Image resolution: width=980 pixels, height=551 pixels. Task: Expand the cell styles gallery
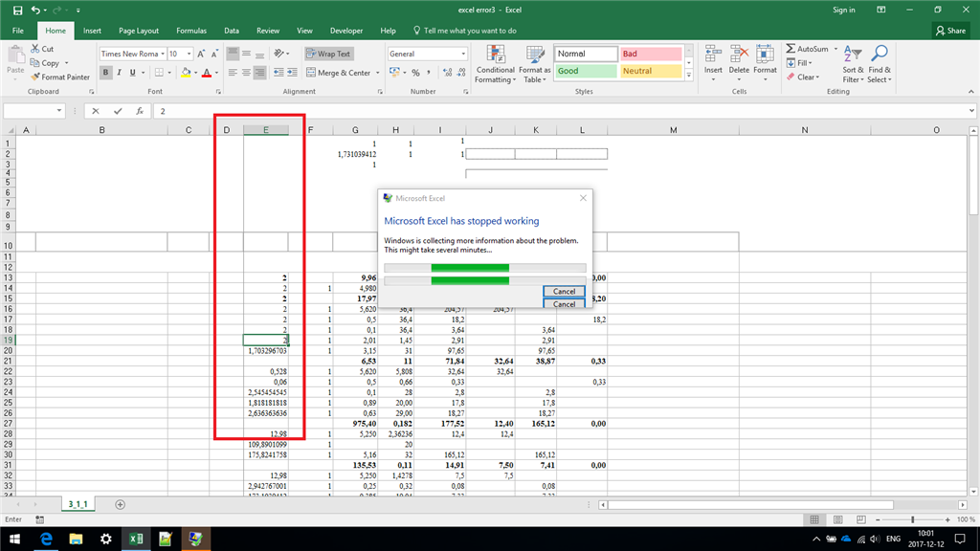point(689,76)
